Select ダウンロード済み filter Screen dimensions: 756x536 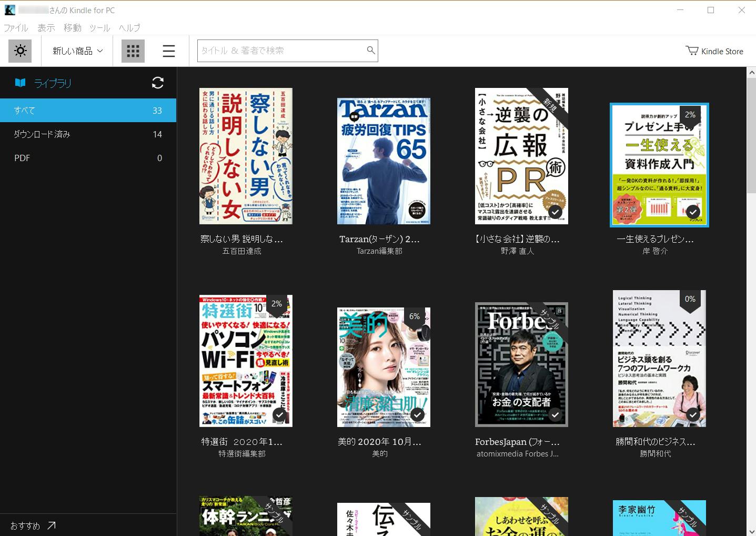[88, 134]
